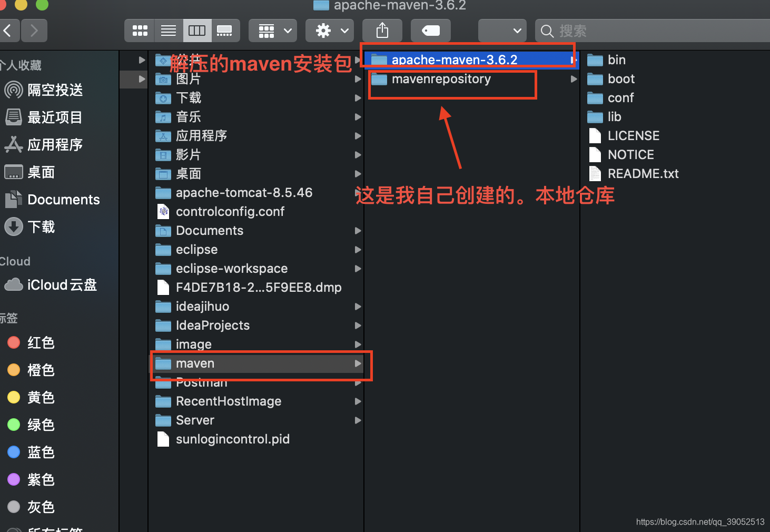
Task: Click the Share toolbar button
Action: pos(382,31)
